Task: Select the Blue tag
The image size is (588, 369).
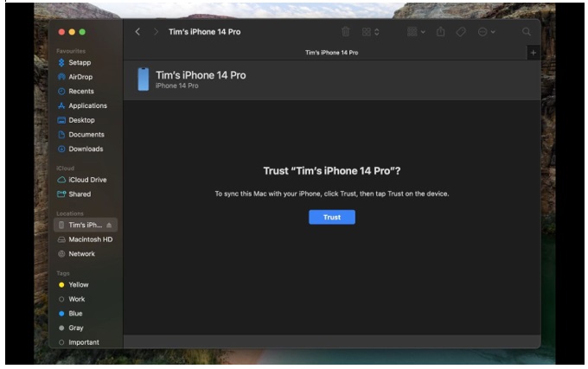Action: pos(75,314)
